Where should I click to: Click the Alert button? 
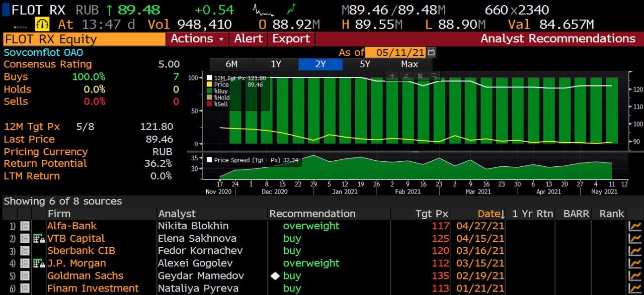tap(249, 39)
